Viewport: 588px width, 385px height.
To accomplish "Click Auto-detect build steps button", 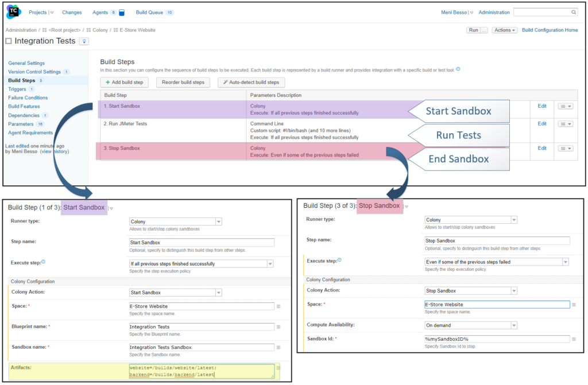I will click(x=252, y=83).
